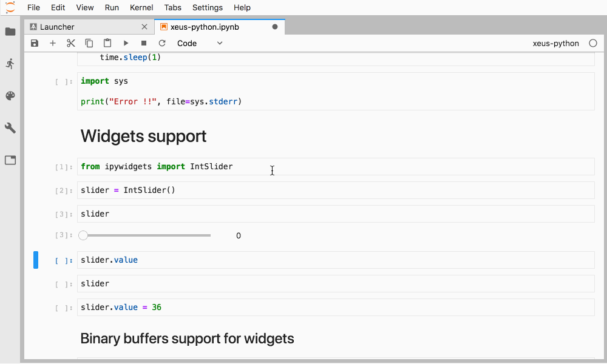Click the IntSlider handle at value 0
The width and height of the screenshot is (607, 364).
coord(83,235)
